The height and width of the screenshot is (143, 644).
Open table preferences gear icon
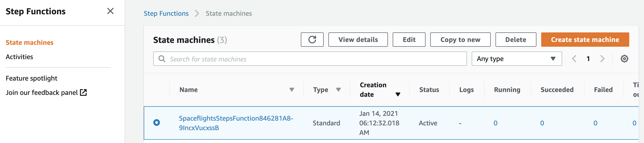tap(624, 59)
